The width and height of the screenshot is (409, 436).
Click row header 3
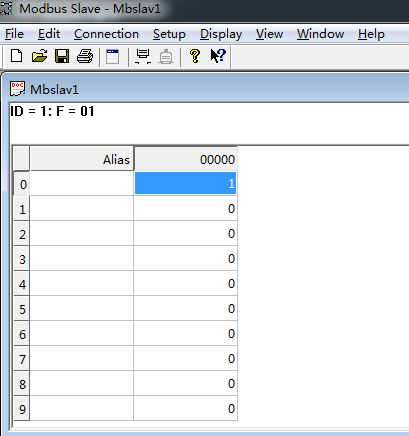22,259
